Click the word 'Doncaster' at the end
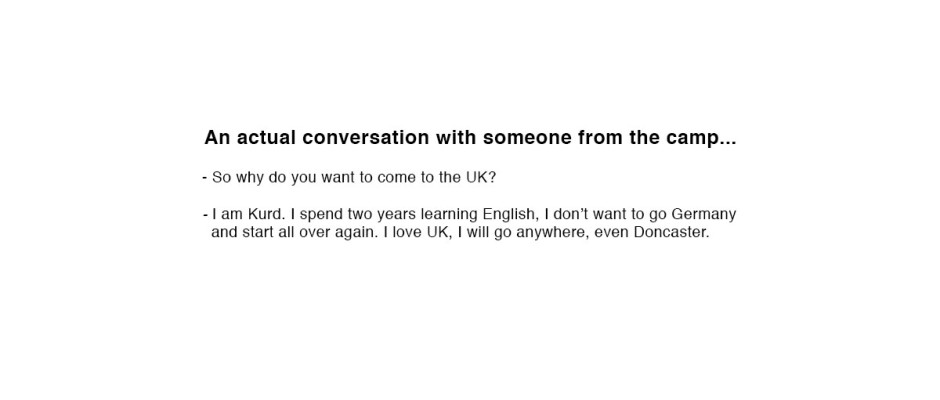This screenshot has height=400, width=940. coord(671,232)
